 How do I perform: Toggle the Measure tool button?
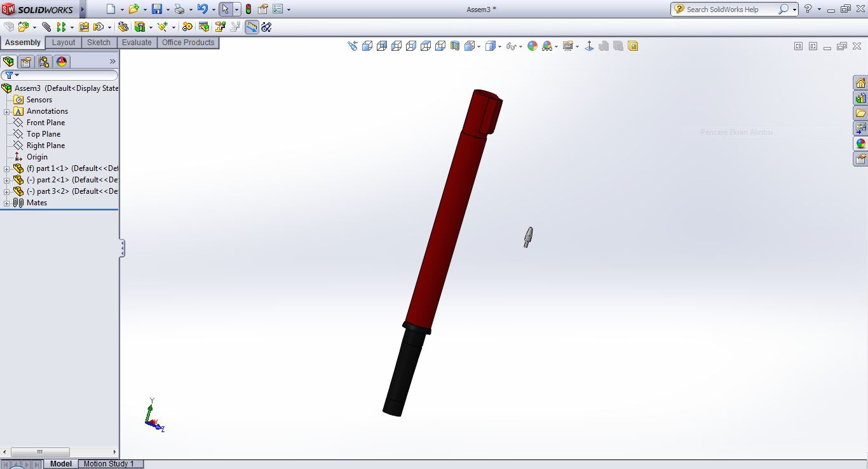pyautogui.click(x=252, y=27)
